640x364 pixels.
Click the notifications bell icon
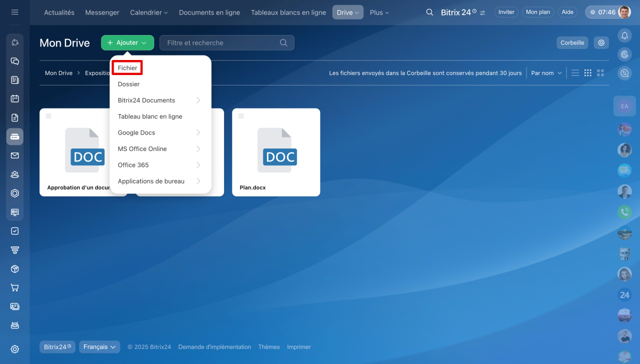pos(624,35)
